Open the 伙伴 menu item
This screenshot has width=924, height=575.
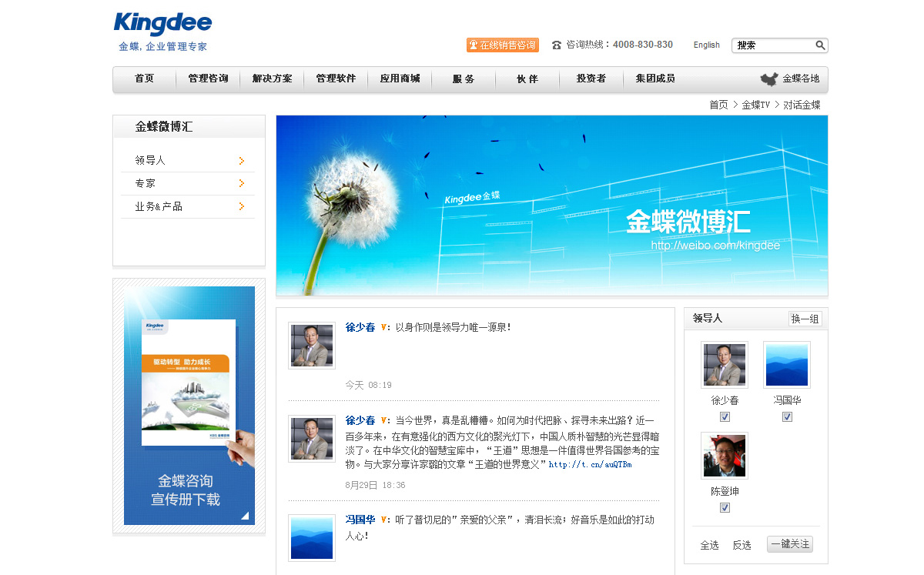pyautogui.click(x=527, y=79)
